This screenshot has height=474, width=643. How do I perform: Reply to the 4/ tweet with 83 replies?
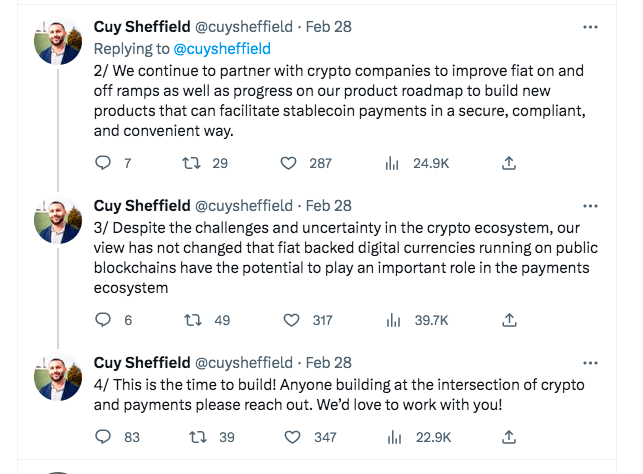click(103, 437)
